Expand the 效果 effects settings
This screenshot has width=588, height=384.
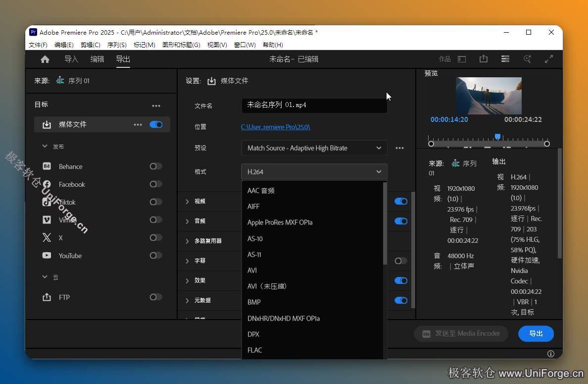click(187, 280)
